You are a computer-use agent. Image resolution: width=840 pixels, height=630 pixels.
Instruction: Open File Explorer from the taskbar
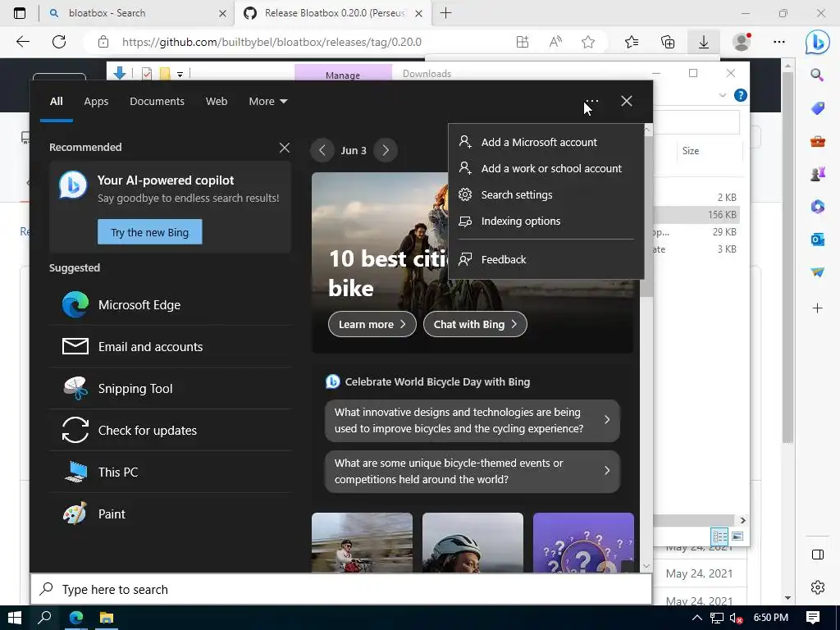click(107, 618)
